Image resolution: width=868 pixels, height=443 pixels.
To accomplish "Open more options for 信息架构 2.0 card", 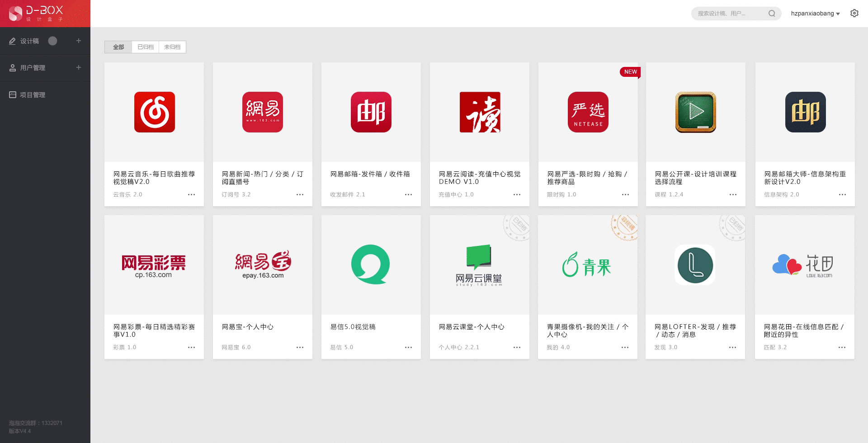I will 843,195.
